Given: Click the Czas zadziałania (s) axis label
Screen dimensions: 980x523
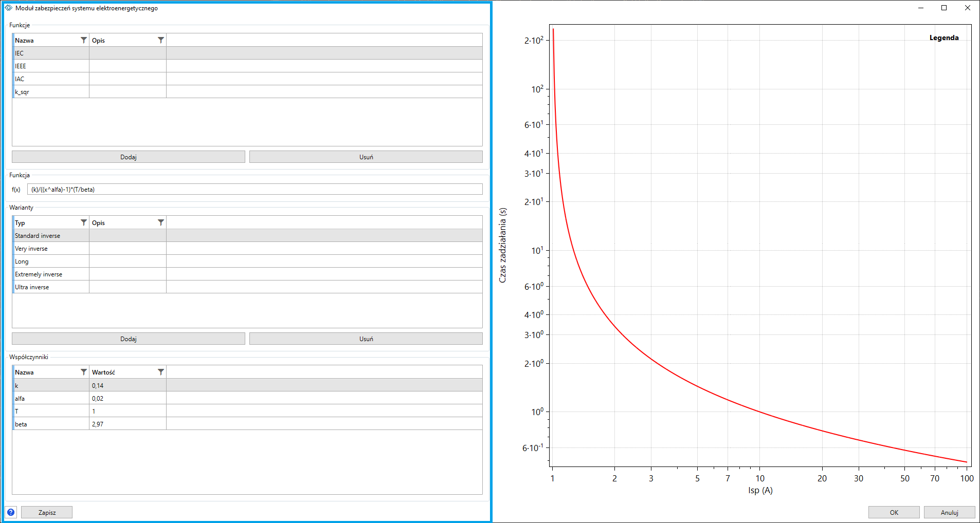Looking at the screenshot, I should [503, 245].
